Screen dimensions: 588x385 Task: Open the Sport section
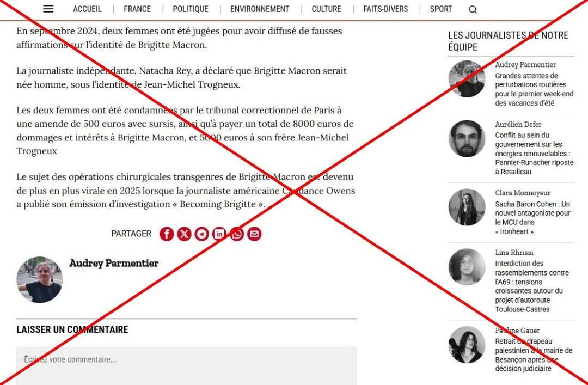[x=441, y=9]
